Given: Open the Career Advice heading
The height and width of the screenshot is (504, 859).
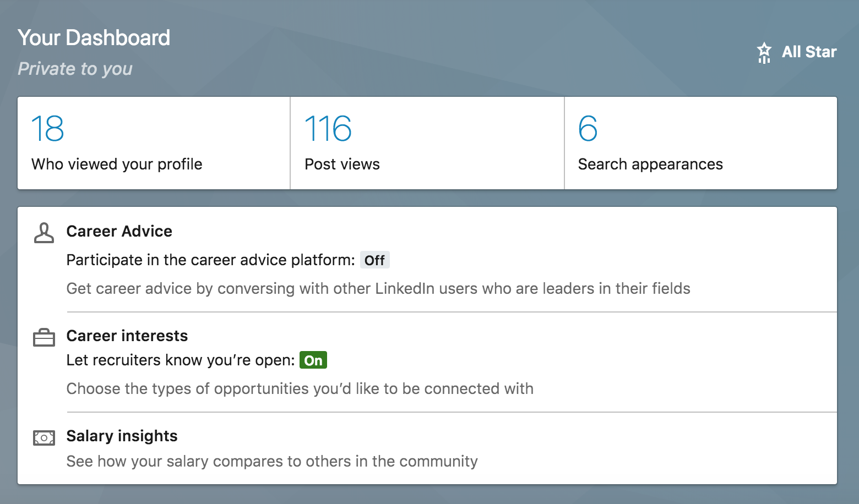Looking at the screenshot, I should 119,231.
